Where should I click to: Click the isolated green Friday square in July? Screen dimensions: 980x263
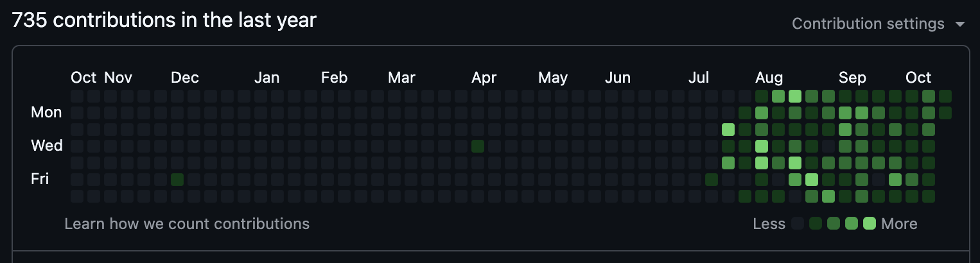[x=712, y=179]
